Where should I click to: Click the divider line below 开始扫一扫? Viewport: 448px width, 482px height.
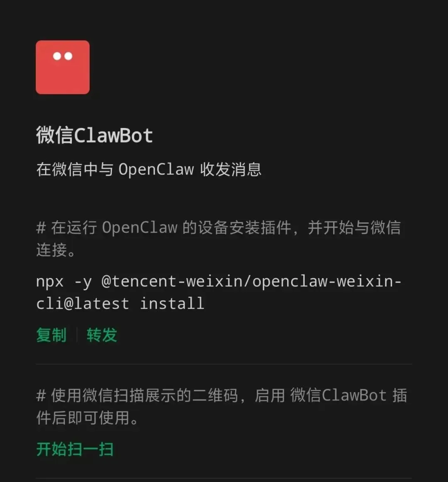(x=224, y=478)
